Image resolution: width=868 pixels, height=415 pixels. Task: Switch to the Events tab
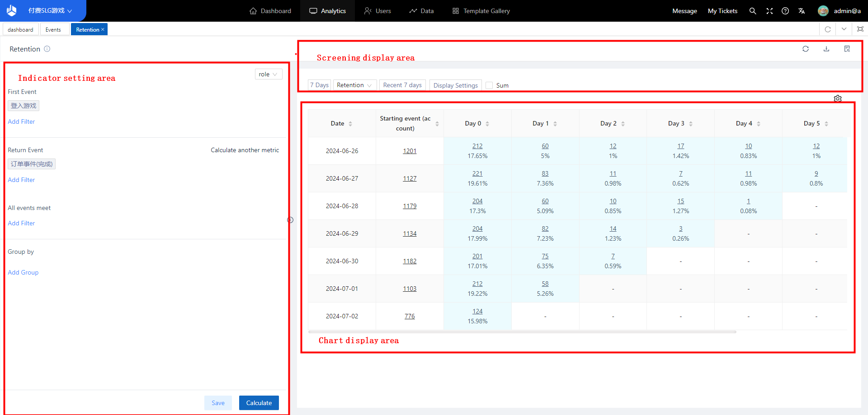(53, 30)
